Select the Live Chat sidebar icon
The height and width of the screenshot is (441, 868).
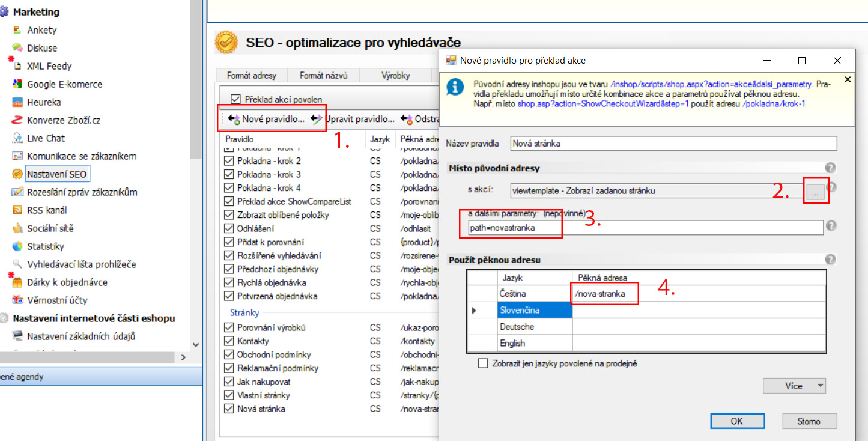tap(17, 138)
